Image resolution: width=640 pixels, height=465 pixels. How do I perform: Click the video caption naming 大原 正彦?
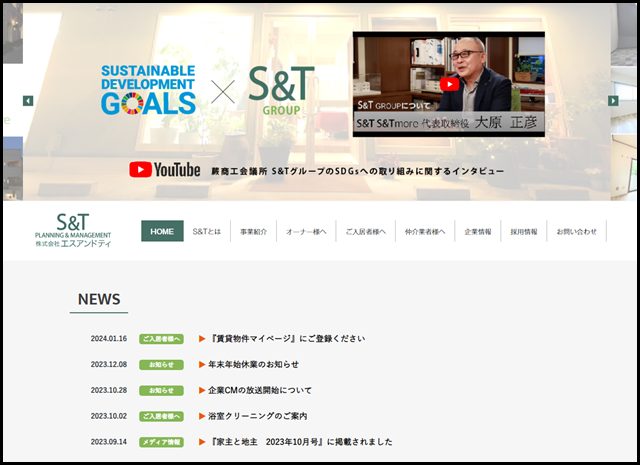[x=448, y=123]
